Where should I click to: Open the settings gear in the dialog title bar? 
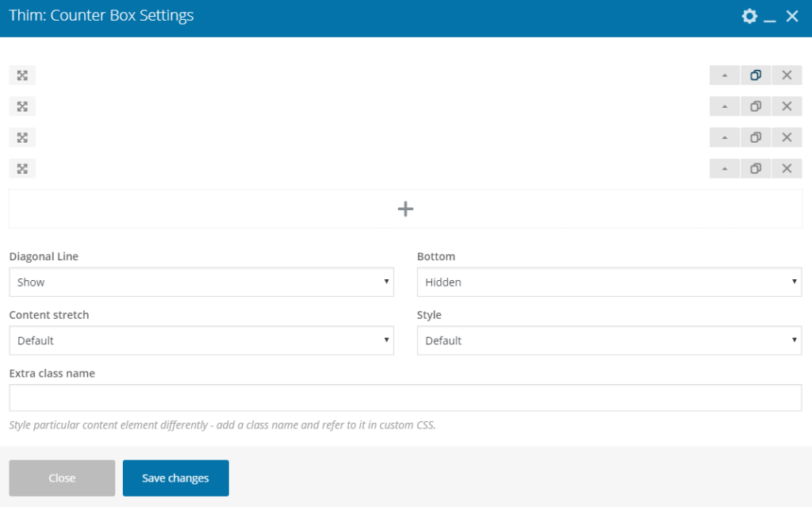coord(749,15)
